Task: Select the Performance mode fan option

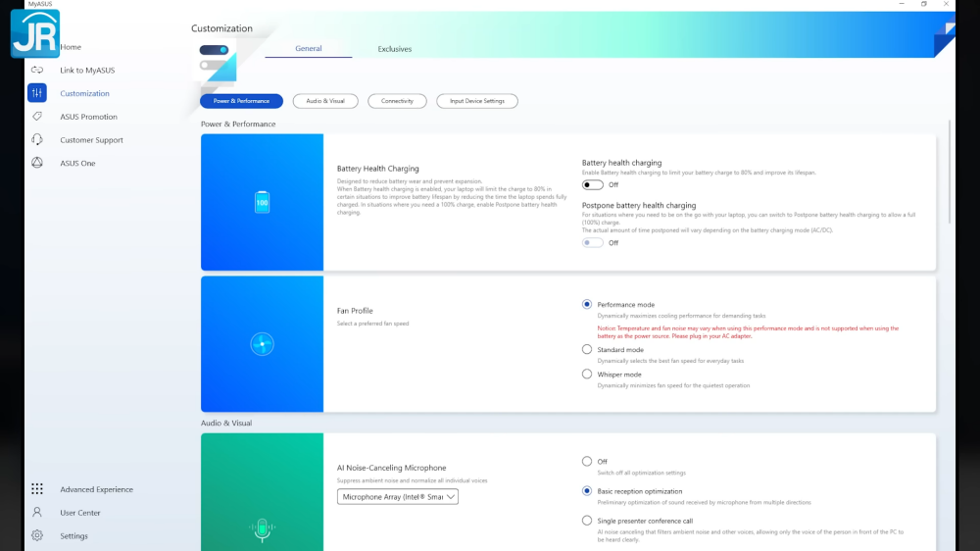Action: tap(586, 304)
